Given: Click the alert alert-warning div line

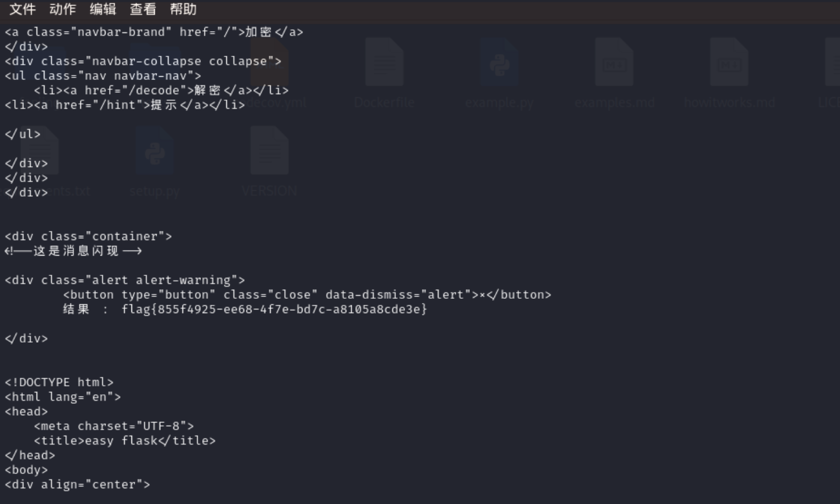Looking at the screenshot, I should click(125, 280).
